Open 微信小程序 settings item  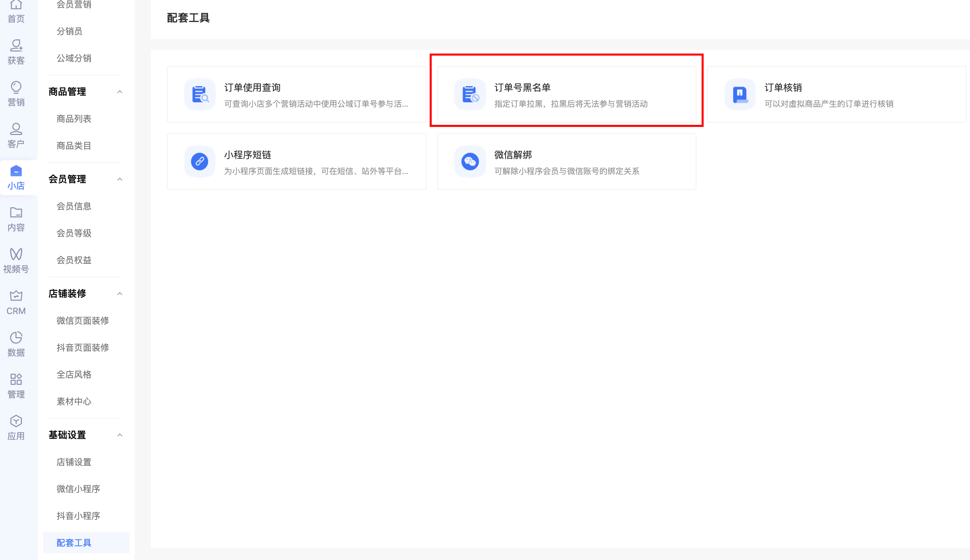pyautogui.click(x=78, y=489)
